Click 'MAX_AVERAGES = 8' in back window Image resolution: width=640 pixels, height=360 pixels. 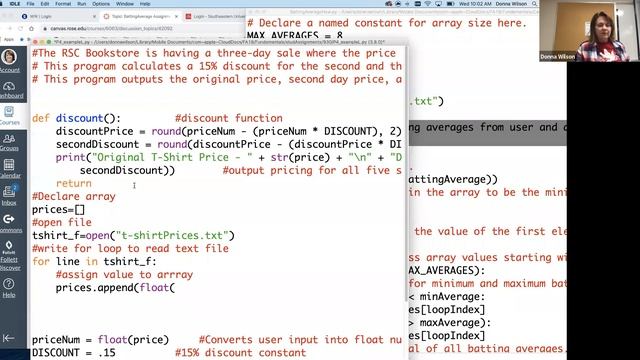[x=295, y=36]
